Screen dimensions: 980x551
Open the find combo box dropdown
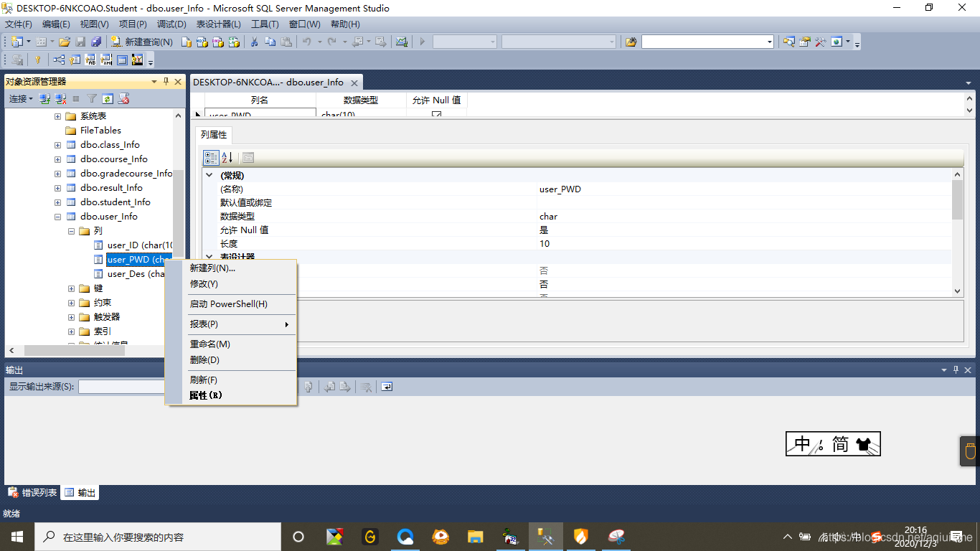(x=770, y=42)
